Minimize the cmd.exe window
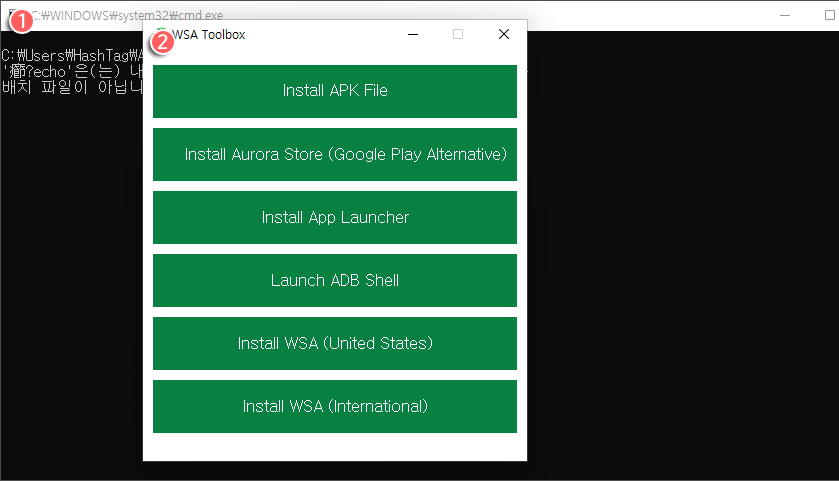The image size is (839, 481). point(785,16)
